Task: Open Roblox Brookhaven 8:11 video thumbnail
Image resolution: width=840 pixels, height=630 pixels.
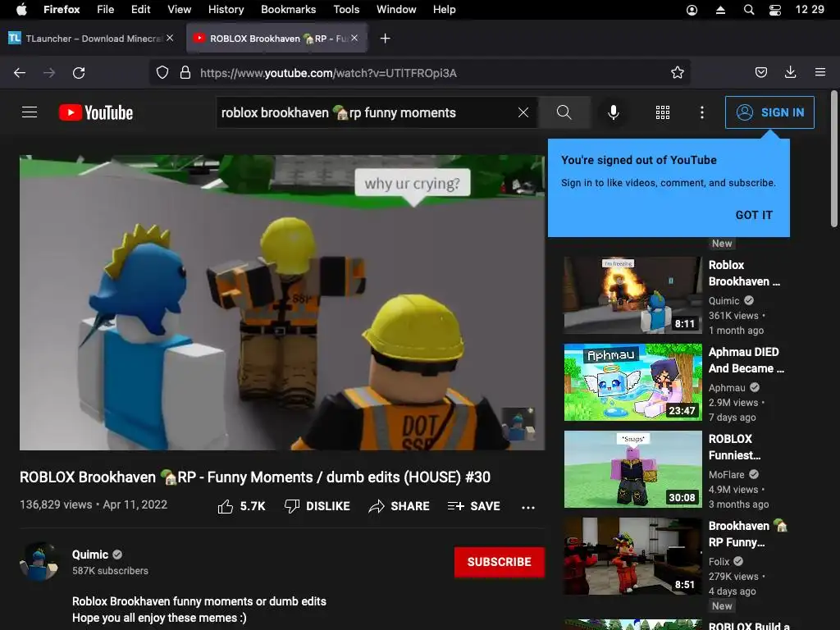Action: click(632, 295)
